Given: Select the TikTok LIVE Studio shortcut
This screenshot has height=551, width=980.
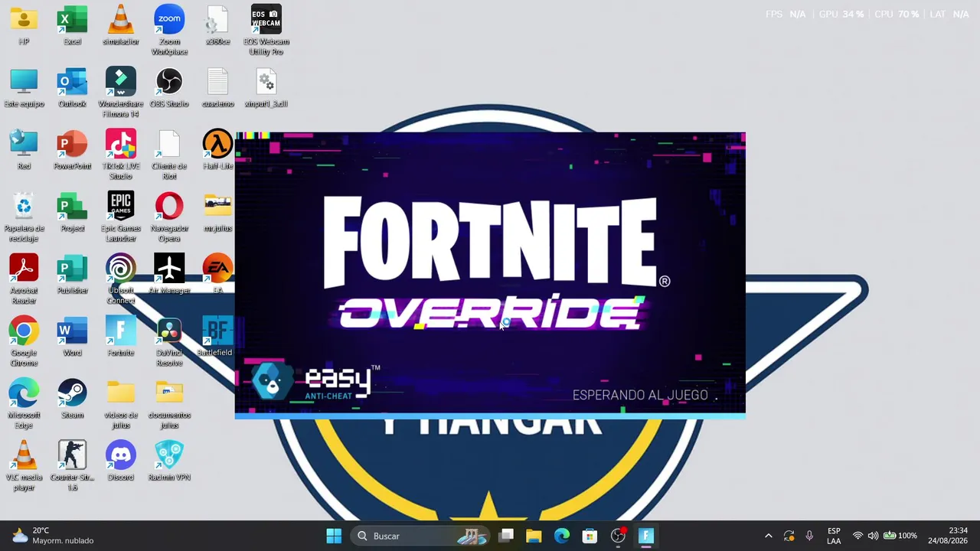Looking at the screenshot, I should [120, 155].
